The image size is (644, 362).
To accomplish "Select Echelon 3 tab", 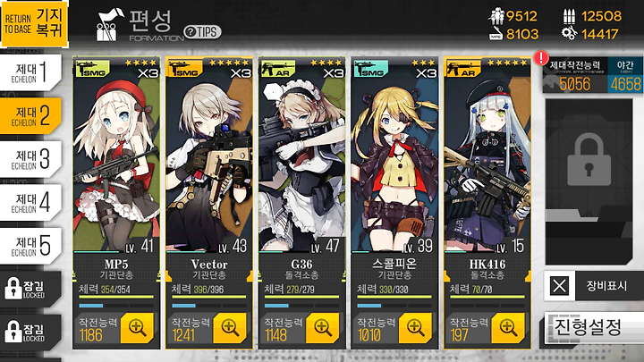I will point(31,160).
